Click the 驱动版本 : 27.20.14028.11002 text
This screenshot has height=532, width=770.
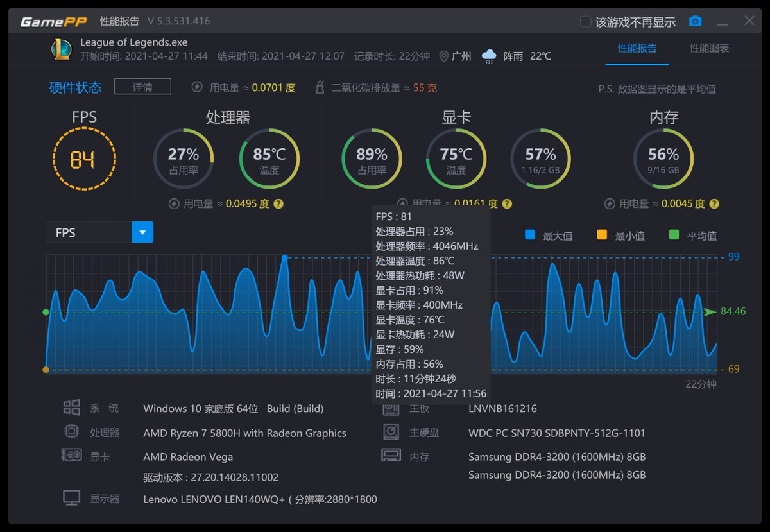[x=210, y=477]
